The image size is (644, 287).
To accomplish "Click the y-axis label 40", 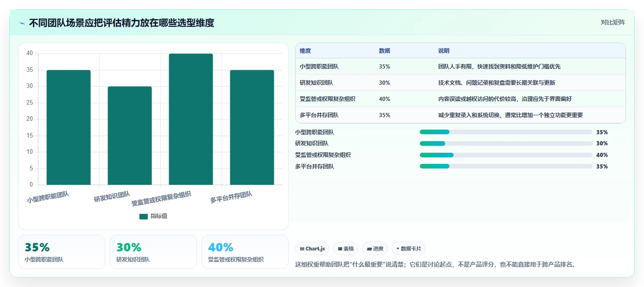I will (x=30, y=53).
